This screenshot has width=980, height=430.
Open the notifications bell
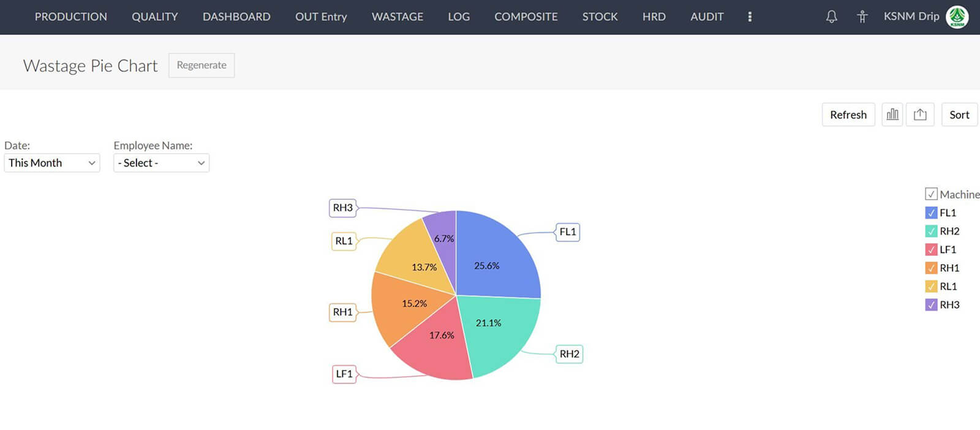click(831, 17)
